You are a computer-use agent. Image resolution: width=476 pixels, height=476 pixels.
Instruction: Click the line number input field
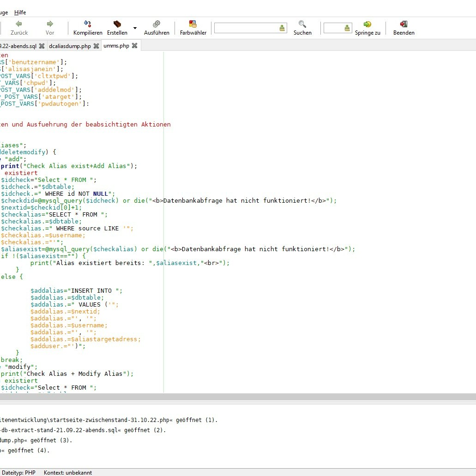click(x=333, y=28)
